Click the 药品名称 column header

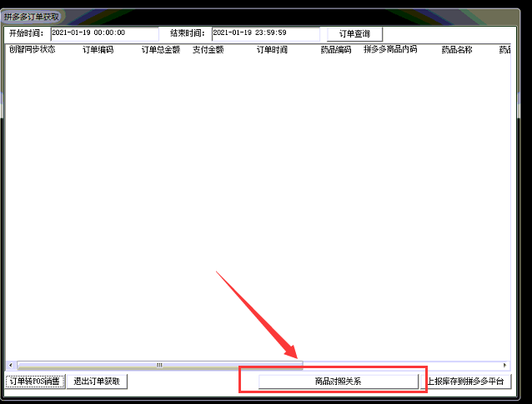(x=457, y=50)
